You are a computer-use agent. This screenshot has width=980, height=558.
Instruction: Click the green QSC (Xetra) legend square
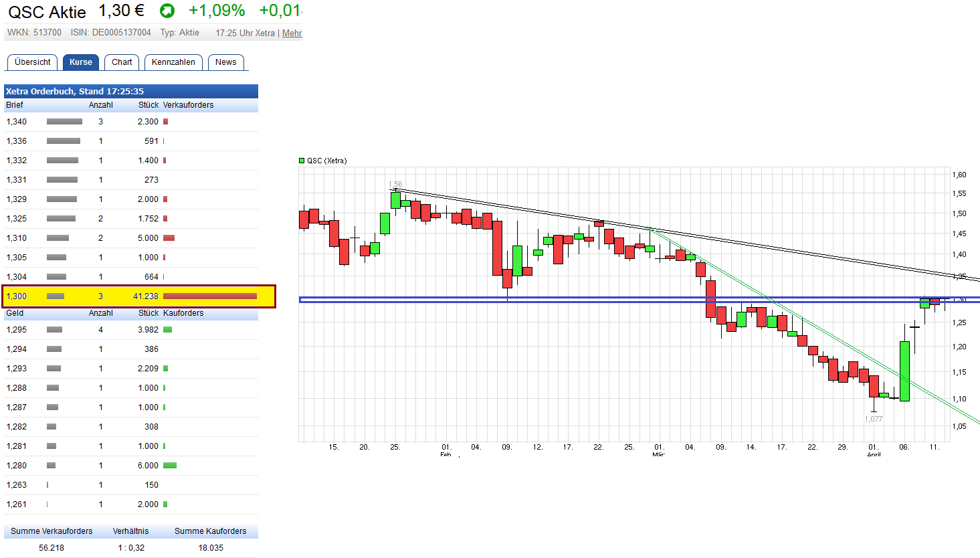point(302,161)
